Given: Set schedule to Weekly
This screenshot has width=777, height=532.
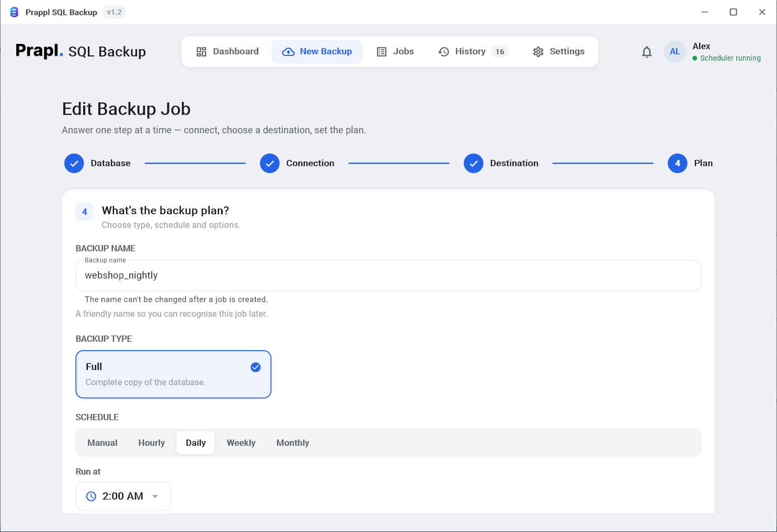Looking at the screenshot, I should pyautogui.click(x=241, y=443).
